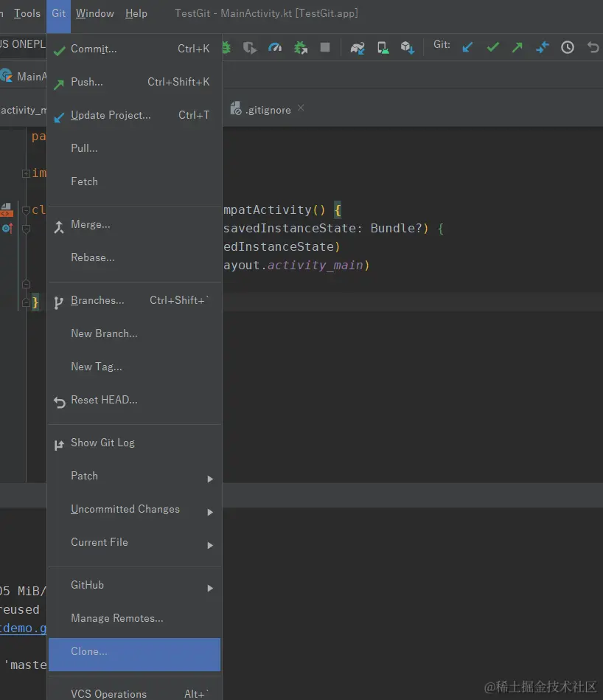603x700 pixels.
Task: Open Git history via the clock icon
Action: [568, 47]
